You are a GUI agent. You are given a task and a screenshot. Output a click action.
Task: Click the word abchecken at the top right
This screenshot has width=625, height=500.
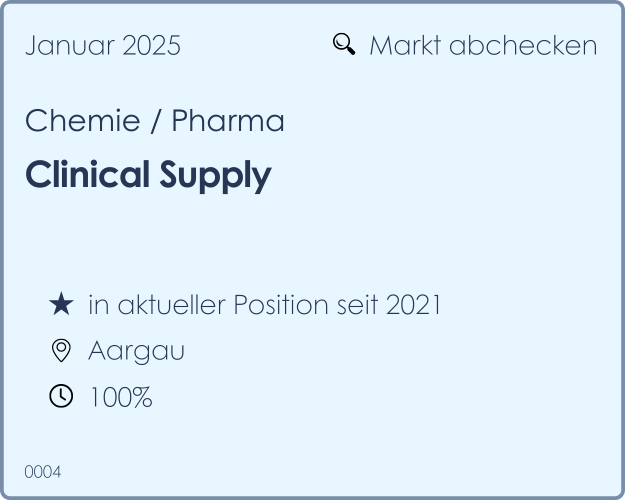click(523, 45)
